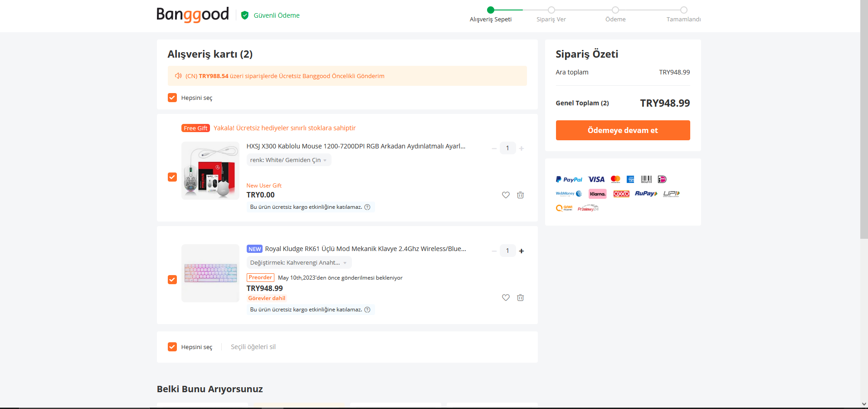Click the QIWI payment icon
The height and width of the screenshot is (409, 868).
564,208
